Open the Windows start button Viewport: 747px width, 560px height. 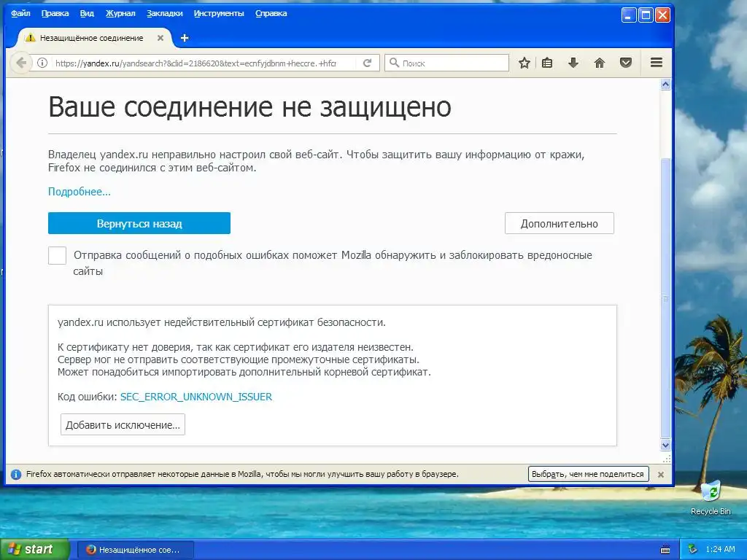(x=34, y=550)
